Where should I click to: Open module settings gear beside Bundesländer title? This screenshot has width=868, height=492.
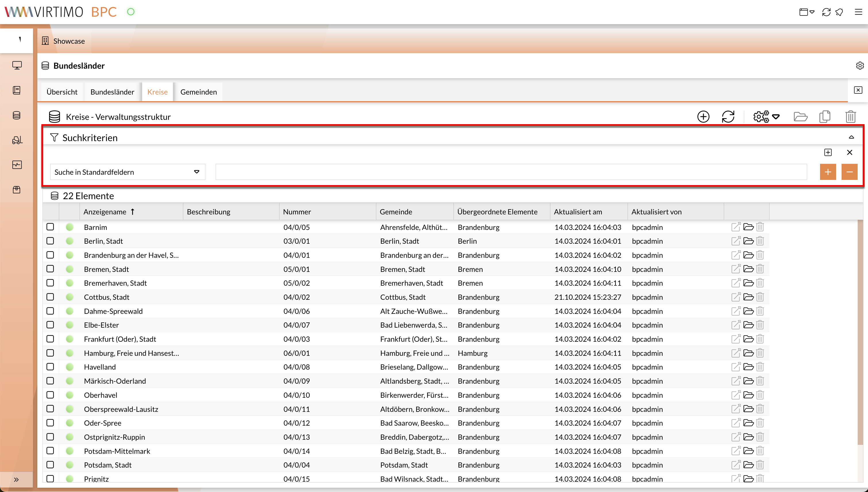pos(860,66)
